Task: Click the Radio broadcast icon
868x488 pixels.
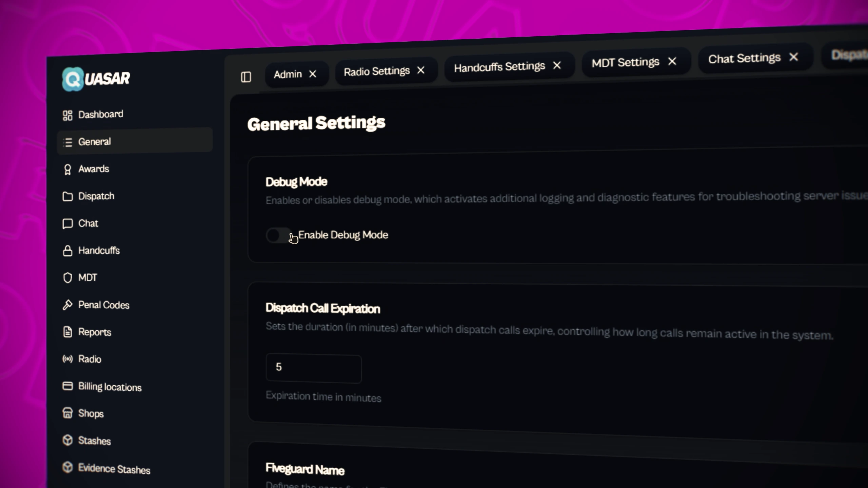Action: (67, 359)
